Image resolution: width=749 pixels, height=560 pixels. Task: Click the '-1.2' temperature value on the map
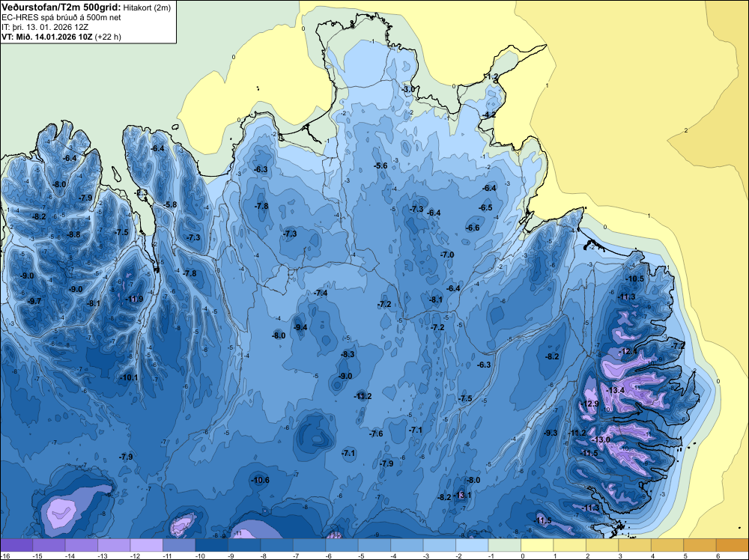491,76
